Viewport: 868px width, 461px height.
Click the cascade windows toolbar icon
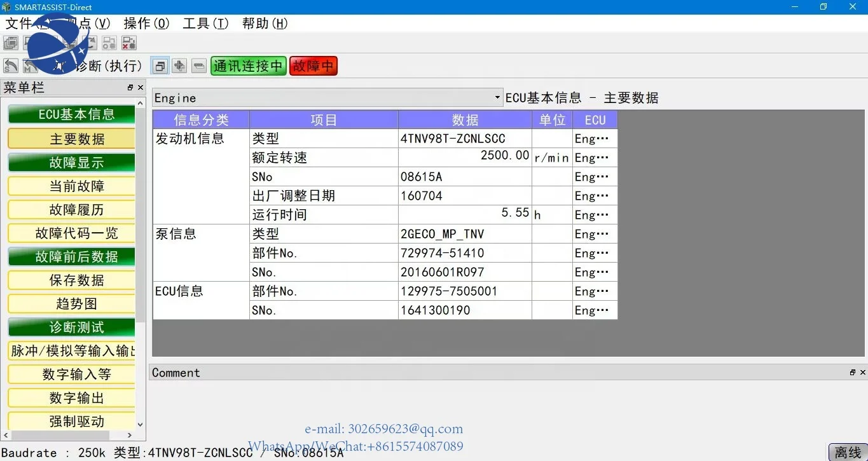point(160,66)
